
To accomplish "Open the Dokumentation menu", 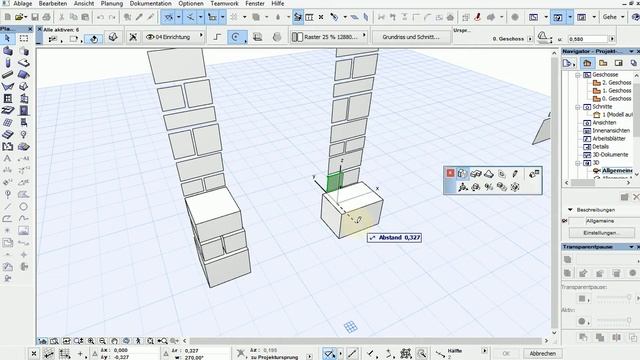I will [x=151, y=3].
